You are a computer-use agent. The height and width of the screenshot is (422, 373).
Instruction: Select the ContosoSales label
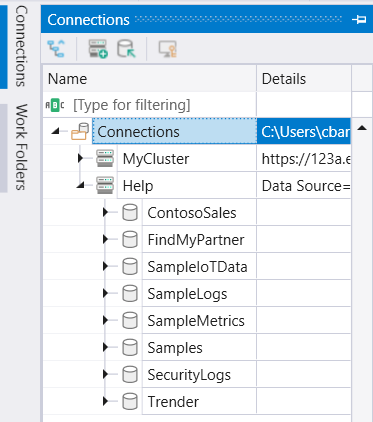[x=192, y=213]
